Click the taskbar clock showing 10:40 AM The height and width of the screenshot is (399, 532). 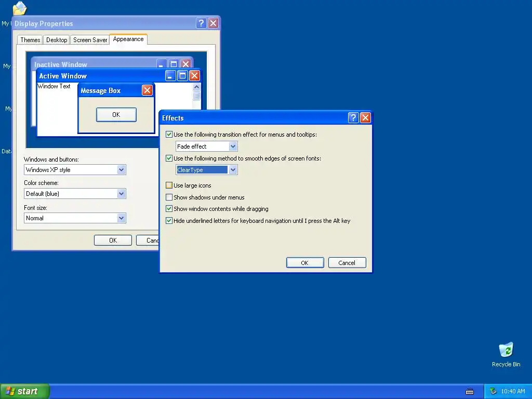(513, 391)
